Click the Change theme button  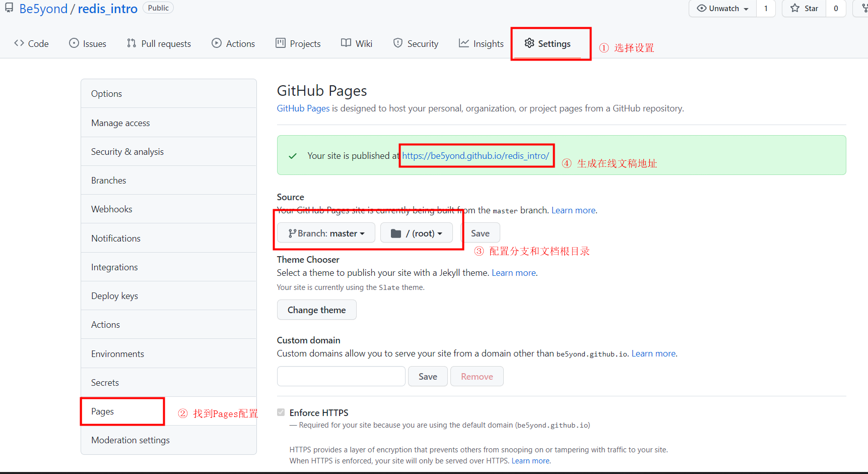click(x=316, y=310)
